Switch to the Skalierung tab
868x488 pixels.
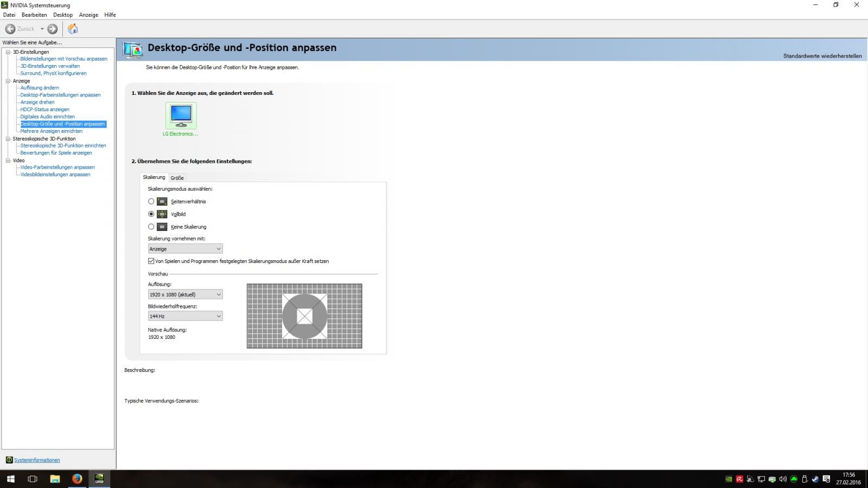click(x=154, y=177)
